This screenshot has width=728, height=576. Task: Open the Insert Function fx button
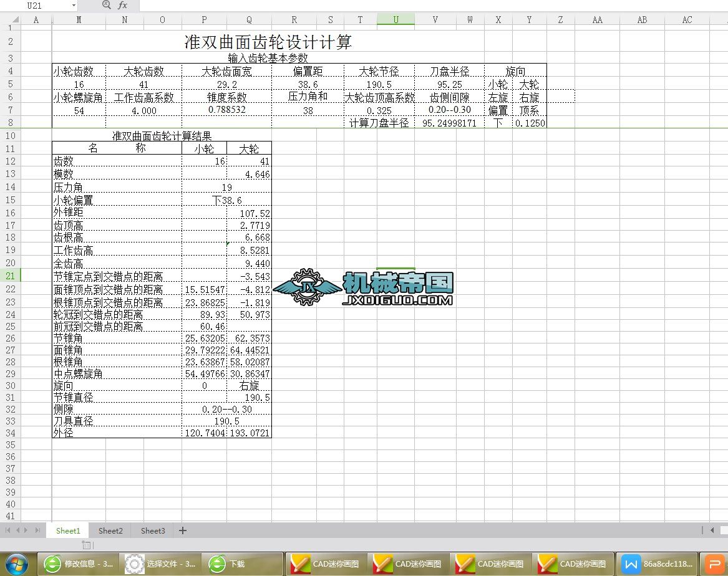click(122, 5)
